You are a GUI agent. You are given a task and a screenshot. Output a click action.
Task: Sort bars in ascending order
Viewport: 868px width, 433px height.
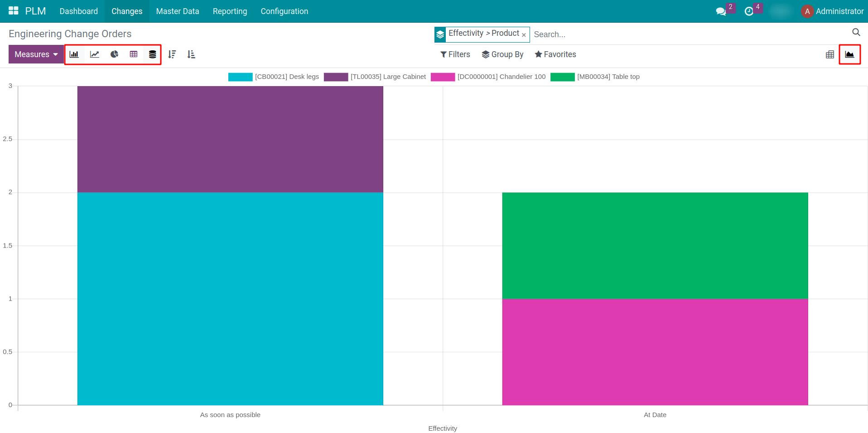191,54
